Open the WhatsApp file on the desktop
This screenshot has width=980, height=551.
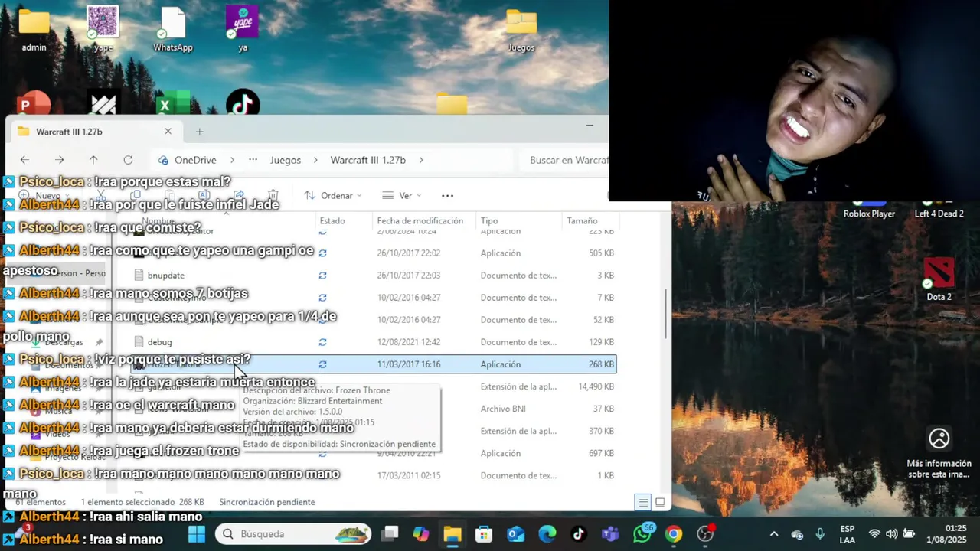point(173,28)
